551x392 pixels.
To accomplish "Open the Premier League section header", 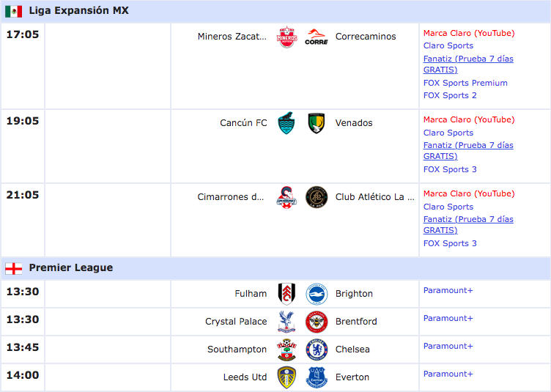I will (x=275, y=268).
